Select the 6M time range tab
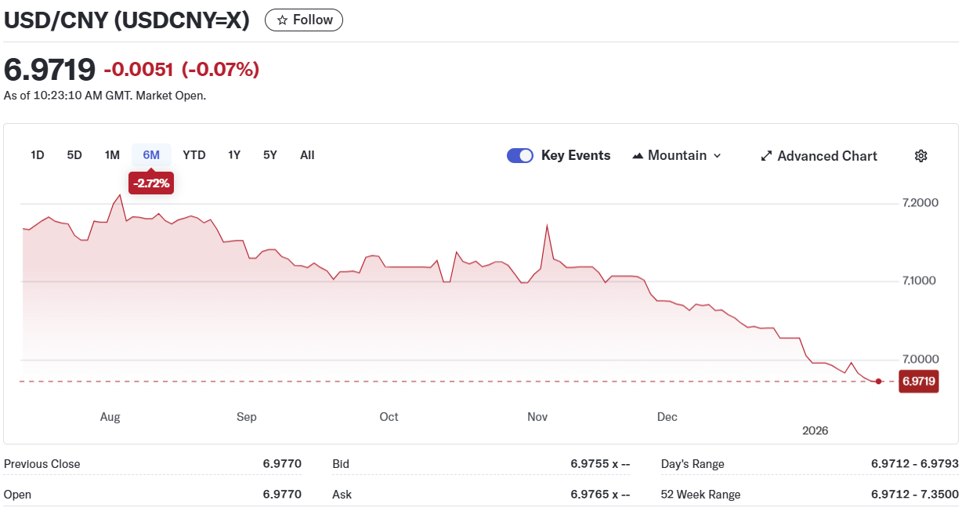The height and width of the screenshot is (515, 980). tap(151, 155)
